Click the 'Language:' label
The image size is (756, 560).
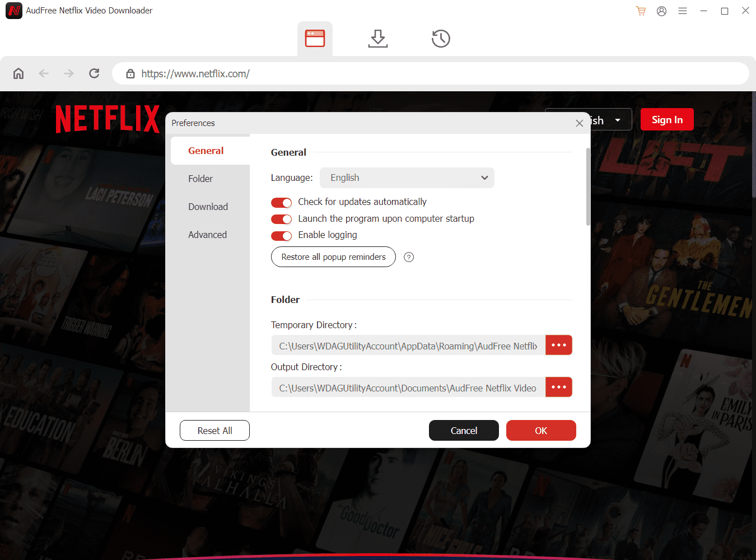pos(292,178)
